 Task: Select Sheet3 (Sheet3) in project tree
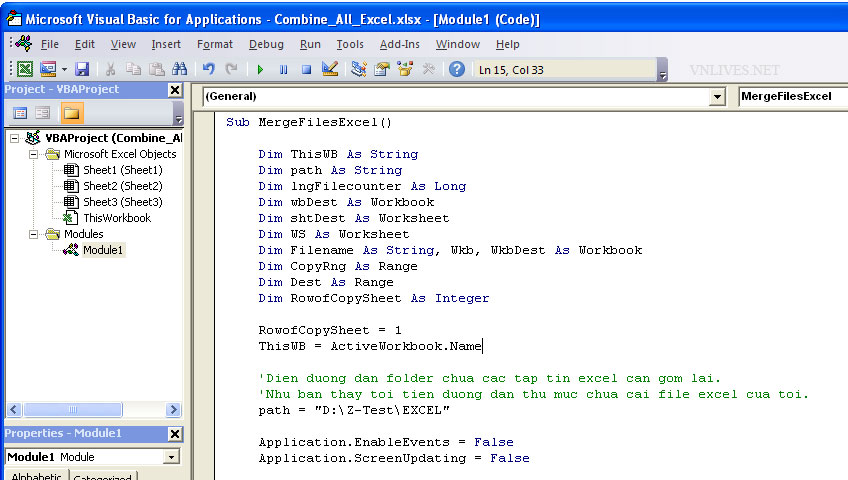[x=123, y=202]
